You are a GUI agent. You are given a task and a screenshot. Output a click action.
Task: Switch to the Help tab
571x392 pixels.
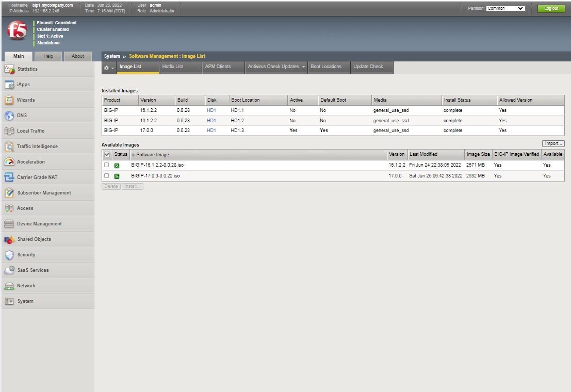(48, 56)
